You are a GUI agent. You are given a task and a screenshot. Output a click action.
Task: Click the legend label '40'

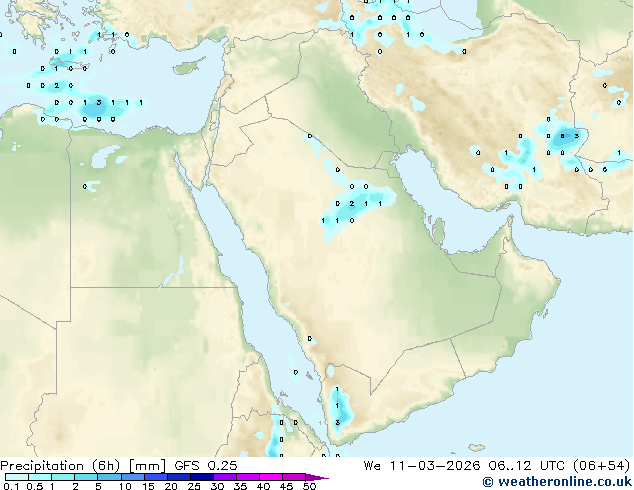[263, 486]
